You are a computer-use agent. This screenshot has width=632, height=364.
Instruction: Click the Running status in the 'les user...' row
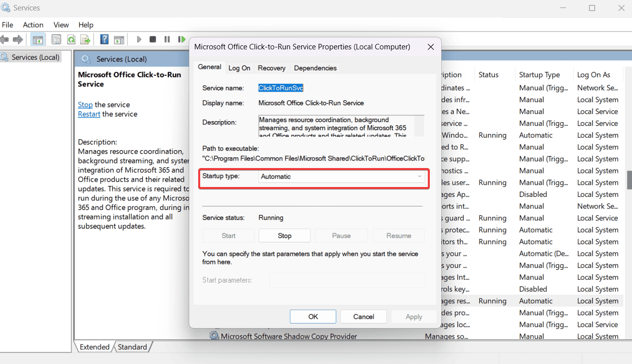click(492, 182)
